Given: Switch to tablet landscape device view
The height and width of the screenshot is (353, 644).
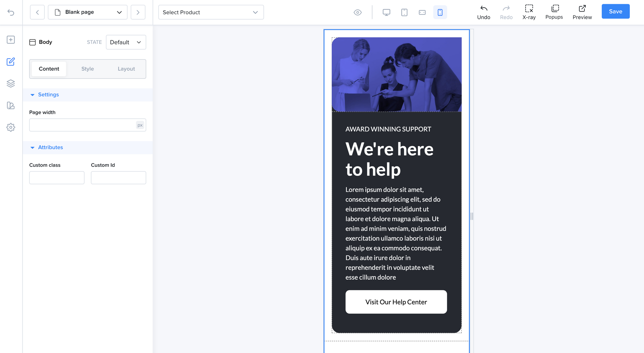Looking at the screenshot, I should (422, 12).
